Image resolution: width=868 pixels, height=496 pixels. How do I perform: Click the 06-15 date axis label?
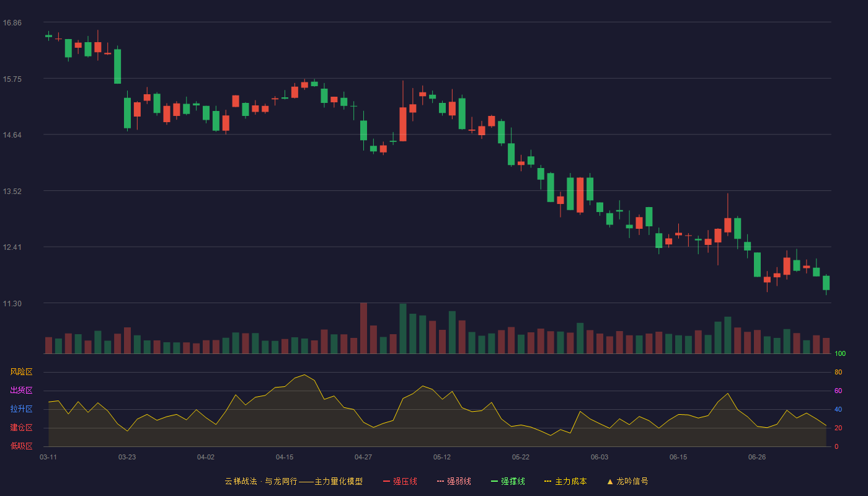[678, 457]
